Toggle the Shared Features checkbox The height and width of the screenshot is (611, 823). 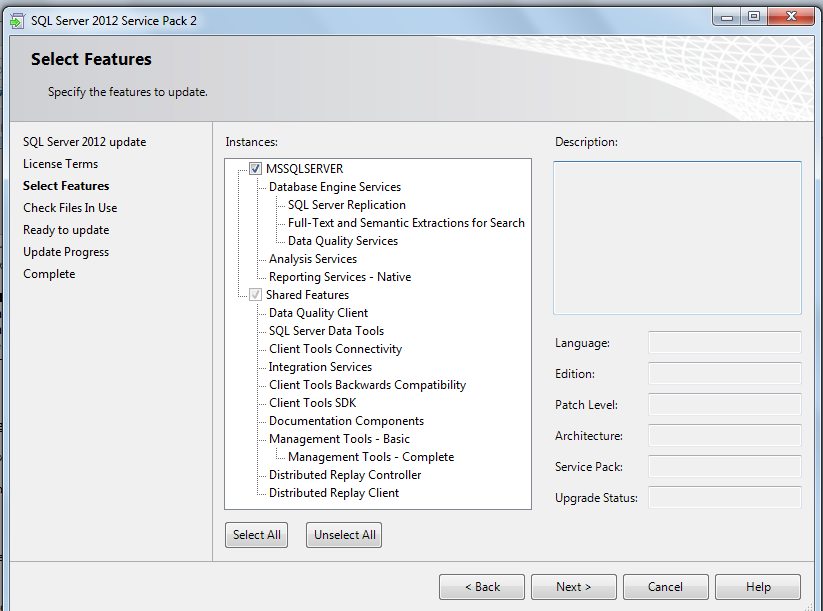coord(255,294)
